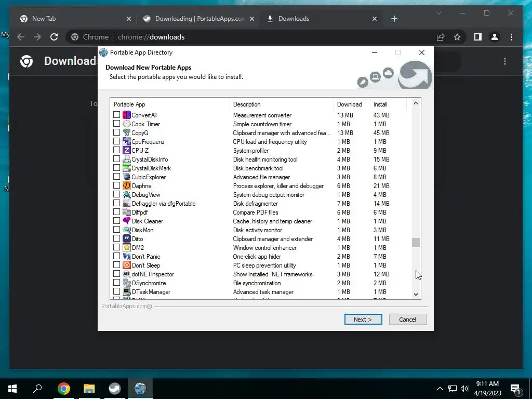Click the Daphne orange icon
Viewport: 532px width, 399px height.
coord(127,185)
